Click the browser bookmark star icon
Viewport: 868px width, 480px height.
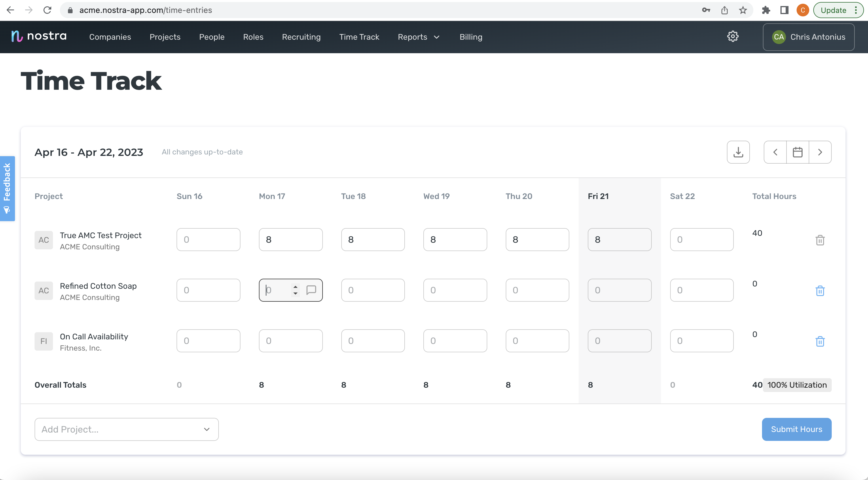743,10
